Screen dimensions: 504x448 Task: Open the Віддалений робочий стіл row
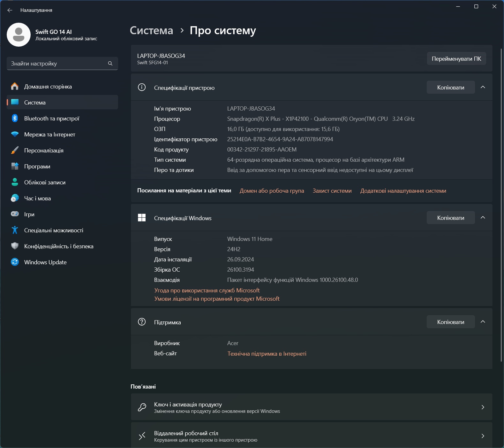pyautogui.click(x=312, y=436)
